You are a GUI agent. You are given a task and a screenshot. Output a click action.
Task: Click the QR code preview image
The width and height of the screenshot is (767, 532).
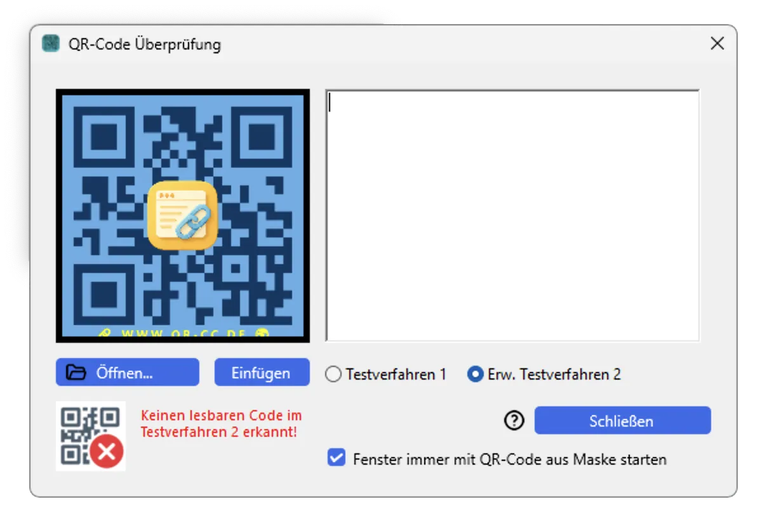click(183, 216)
